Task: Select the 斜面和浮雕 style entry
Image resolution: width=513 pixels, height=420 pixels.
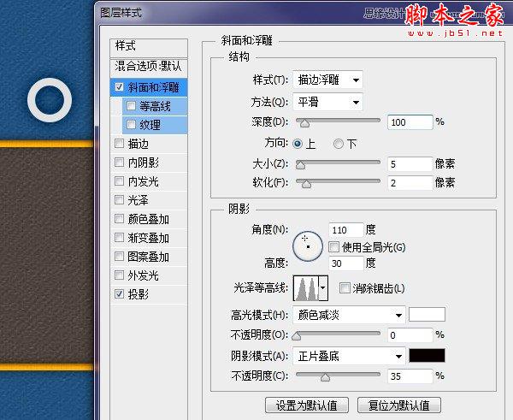Action: pyautogui.click(x=149, y=87)
